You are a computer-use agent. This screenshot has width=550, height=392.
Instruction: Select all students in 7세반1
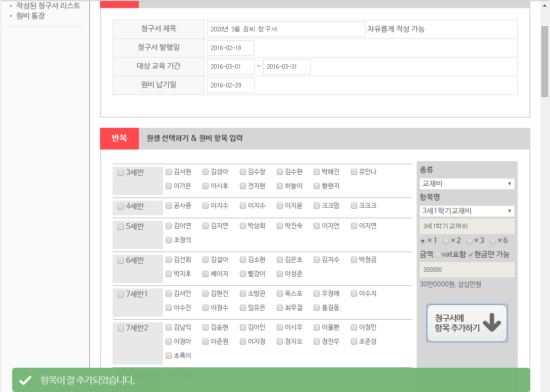pyautogui.click(x=121, y=295)
